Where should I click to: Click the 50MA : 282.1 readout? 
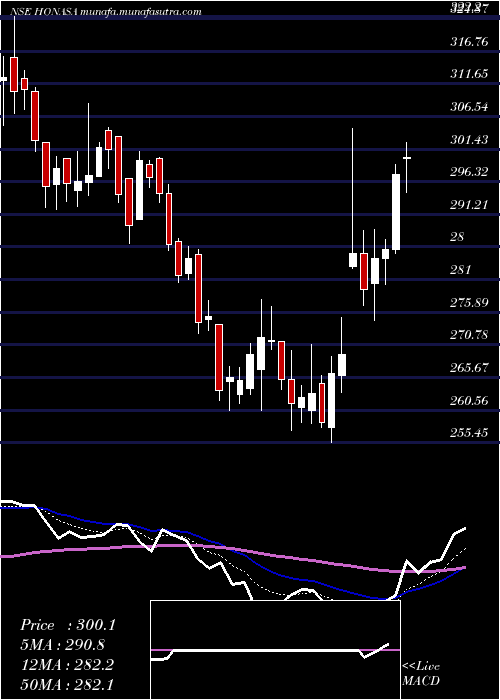click(x=67, y=685)
